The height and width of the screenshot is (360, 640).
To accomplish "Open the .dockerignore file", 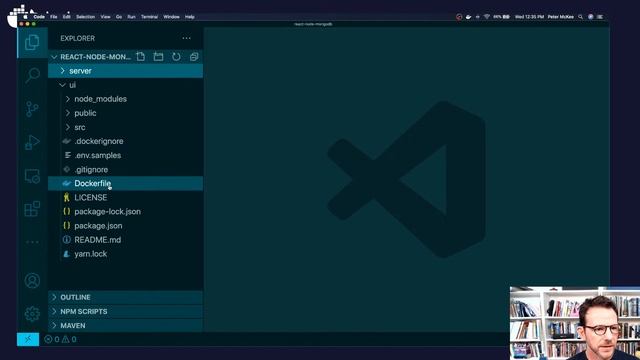I will click(125, 141).
